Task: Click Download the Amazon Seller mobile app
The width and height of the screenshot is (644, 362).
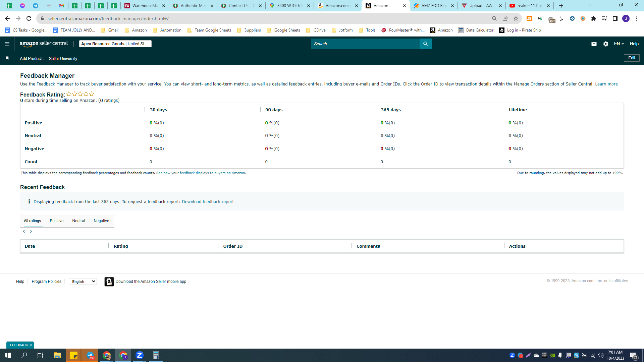Action: [151, 282]
